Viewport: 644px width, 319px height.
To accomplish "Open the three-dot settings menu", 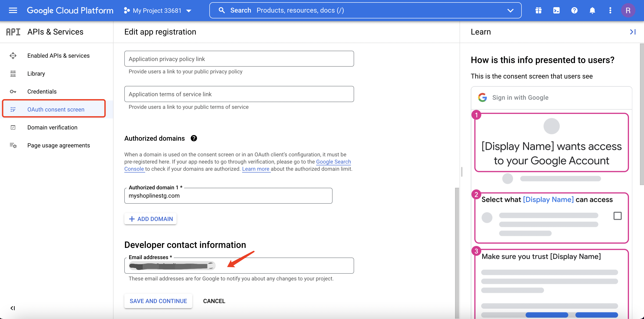I will pos(610,10).
